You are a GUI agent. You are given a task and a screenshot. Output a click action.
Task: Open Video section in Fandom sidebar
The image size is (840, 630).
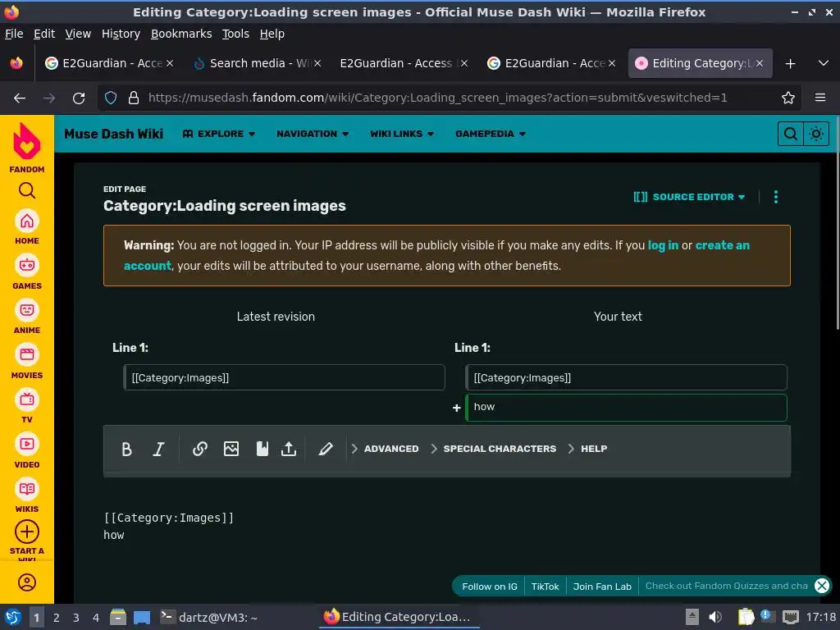coord(27,452)
